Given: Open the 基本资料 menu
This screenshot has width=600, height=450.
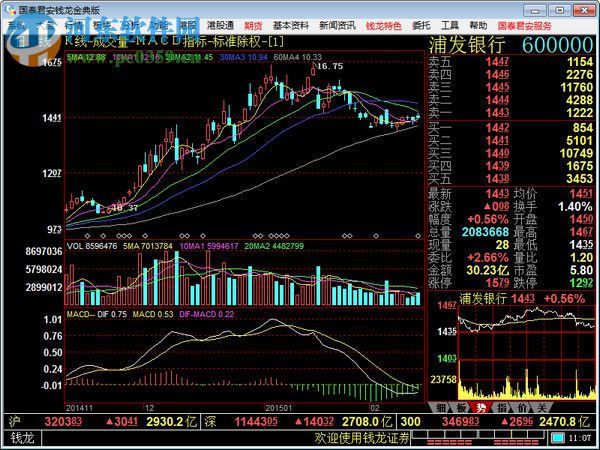Looking at the screenshot, I should [291, 26].
